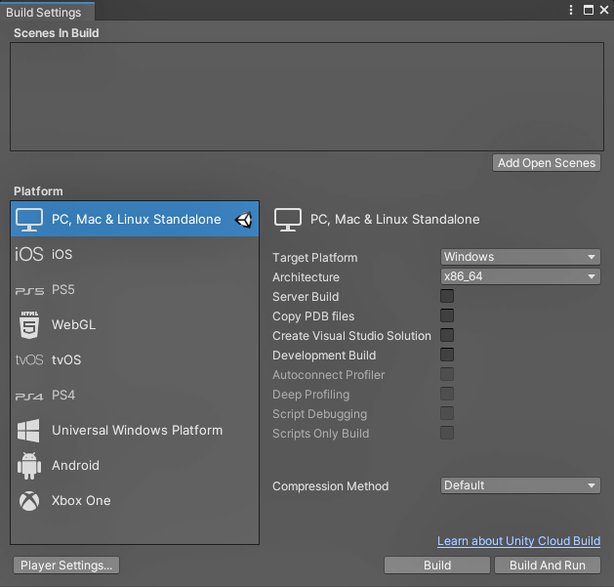Image resolution: width=614 pixels, height=587 pixels.
Task: Check Create Visual Studio Solution
Action: click(447, 335)
